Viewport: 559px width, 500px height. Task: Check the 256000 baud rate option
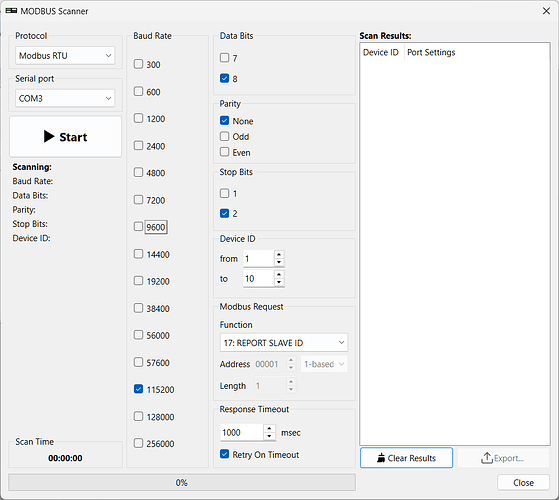pos(138,443)
